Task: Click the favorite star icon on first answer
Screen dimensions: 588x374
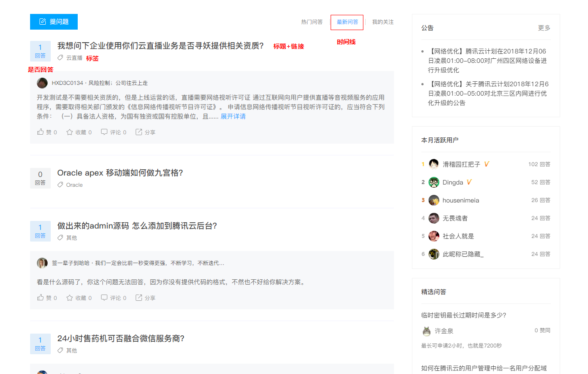Action: (70, 132)
